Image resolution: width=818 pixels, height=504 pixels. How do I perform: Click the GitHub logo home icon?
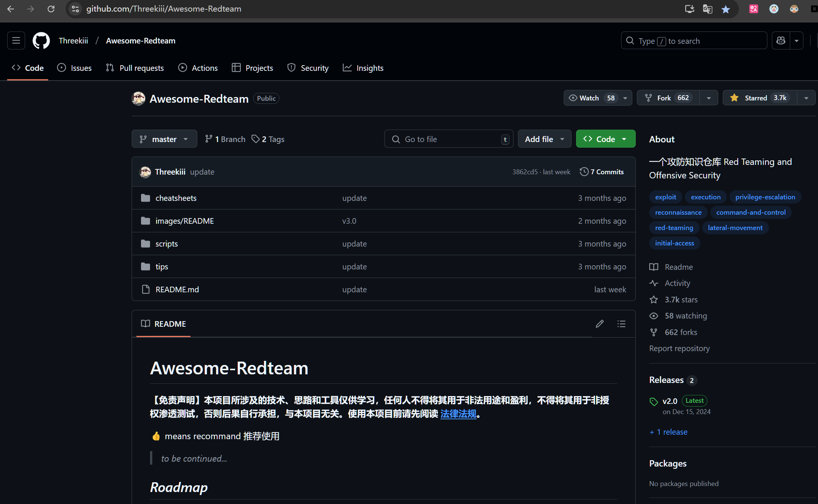coord(41,40)
